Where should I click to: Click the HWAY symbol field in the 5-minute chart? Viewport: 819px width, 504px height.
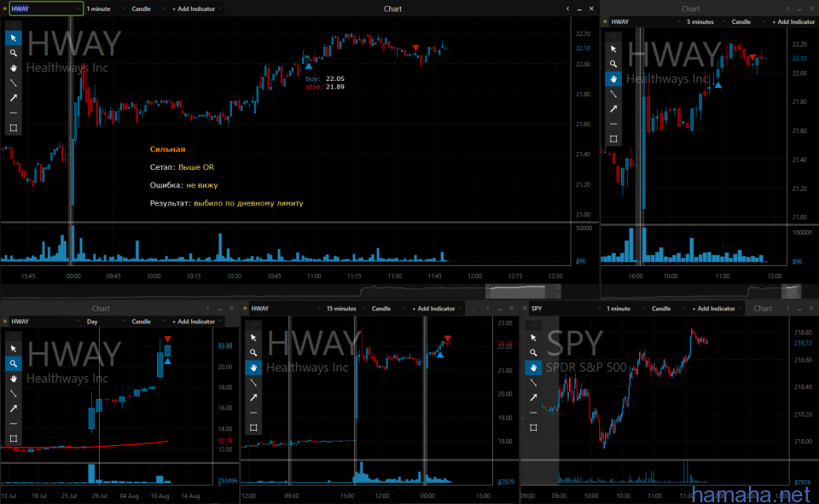point(646,22)
